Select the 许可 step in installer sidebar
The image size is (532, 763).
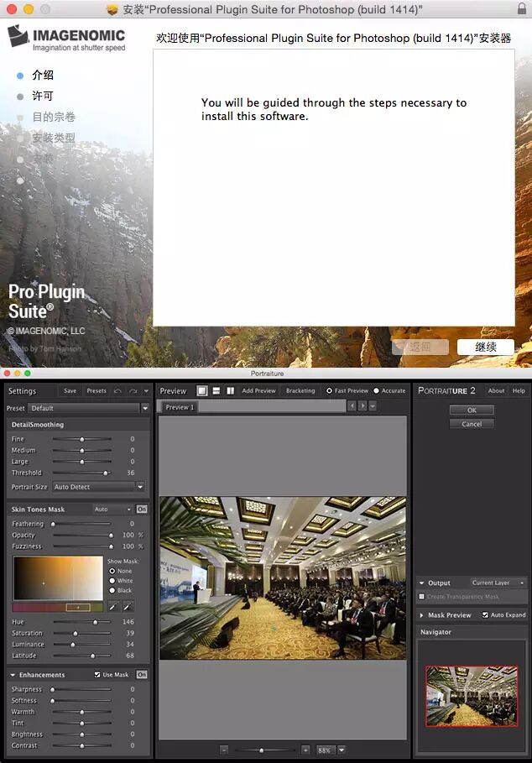(x=43, y=96)
